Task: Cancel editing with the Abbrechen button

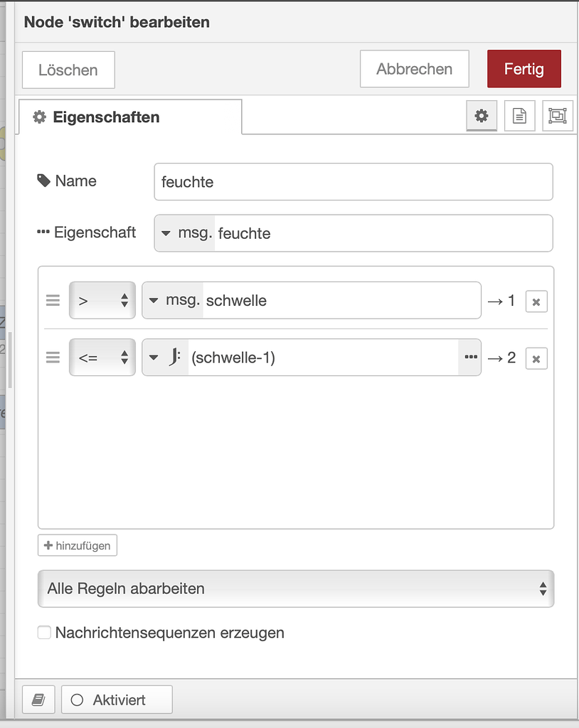Action: click(414, 68)
